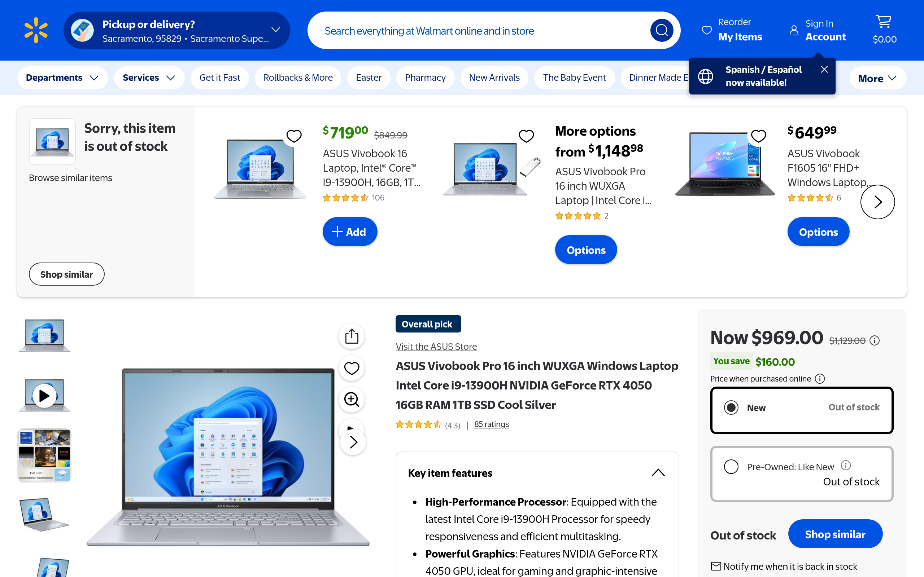
Task: Collapse the Key item features section
Action: 658,473
